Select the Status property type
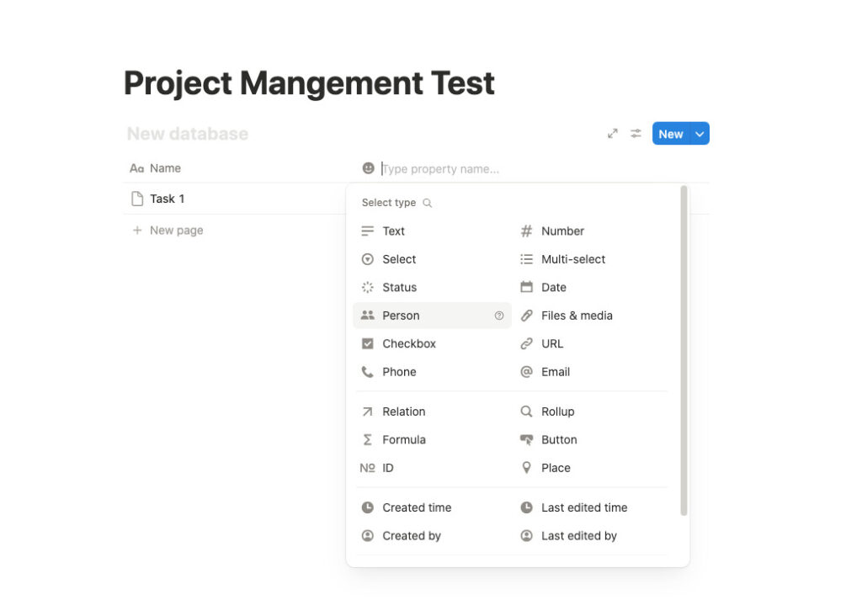 399,287
